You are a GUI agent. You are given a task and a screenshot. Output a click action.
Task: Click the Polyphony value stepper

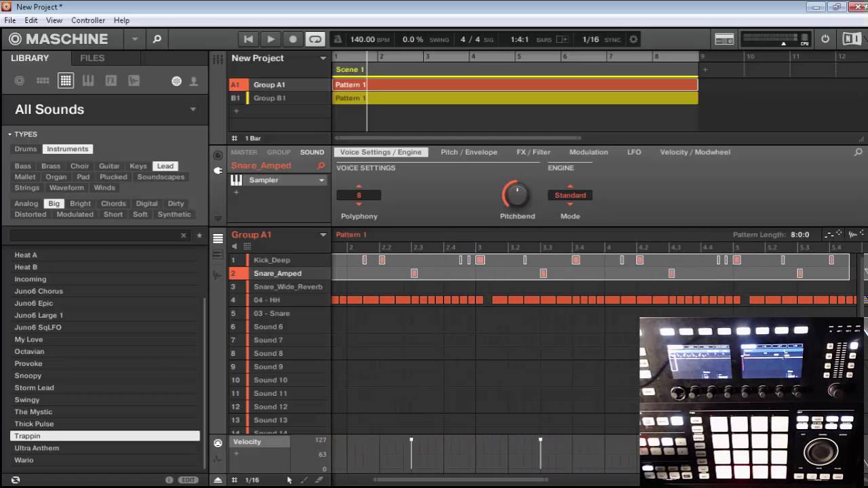[359, 195]
